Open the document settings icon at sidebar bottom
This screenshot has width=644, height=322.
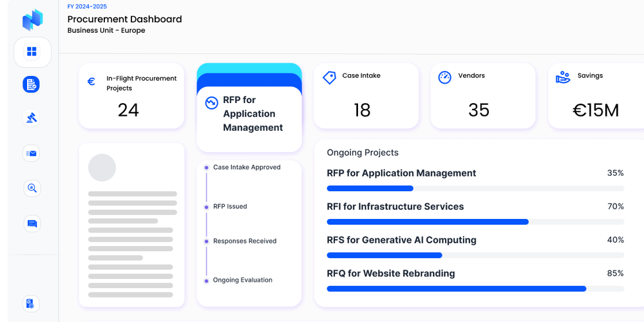[31, 303]
